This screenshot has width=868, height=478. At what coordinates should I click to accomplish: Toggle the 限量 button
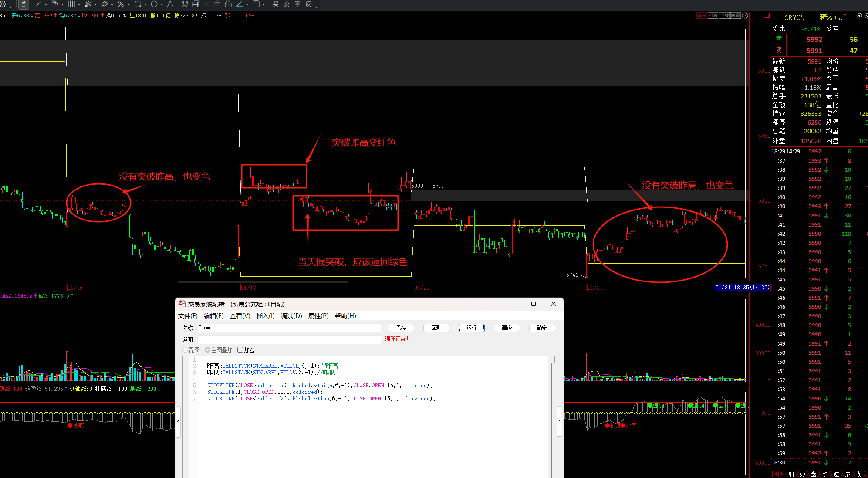tap(736, 16)
